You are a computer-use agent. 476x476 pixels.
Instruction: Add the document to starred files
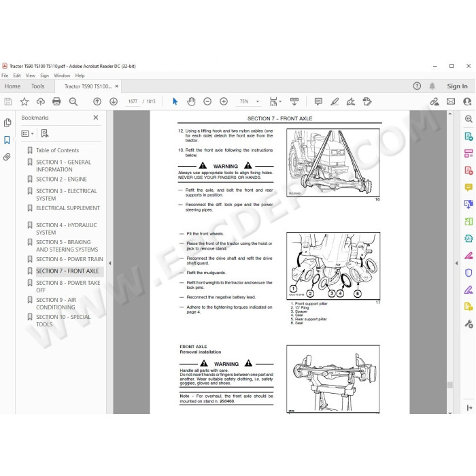click(24, 101)
